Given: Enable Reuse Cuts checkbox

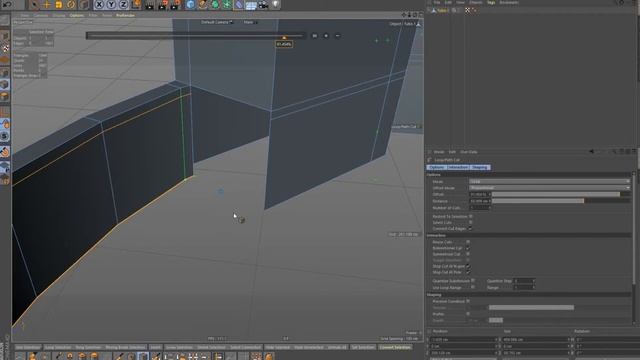Looking at the screenshot, I should point(468,242).
